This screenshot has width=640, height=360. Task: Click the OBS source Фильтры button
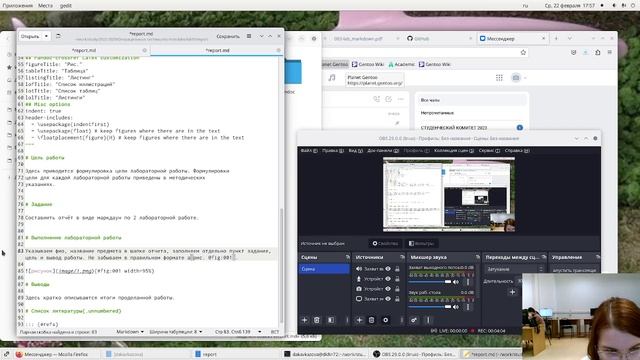[x=421, y=244]
